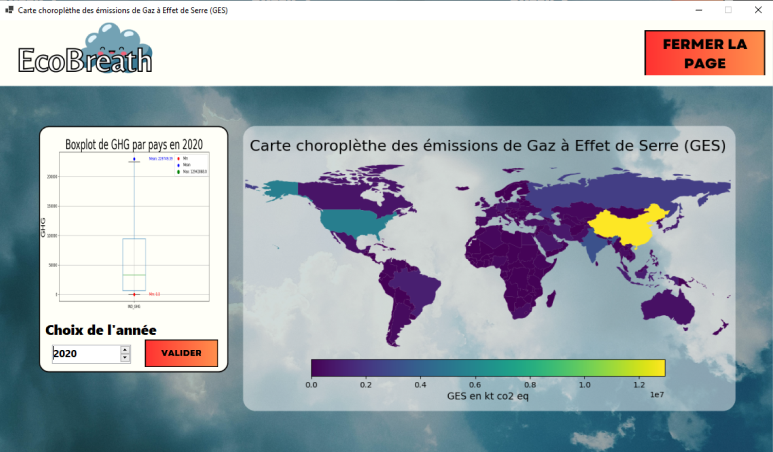Image resolution: width=773 pixels, height=452 pixels.
Task: Click Australia on the choropleth map
Action: pos(668,308)
